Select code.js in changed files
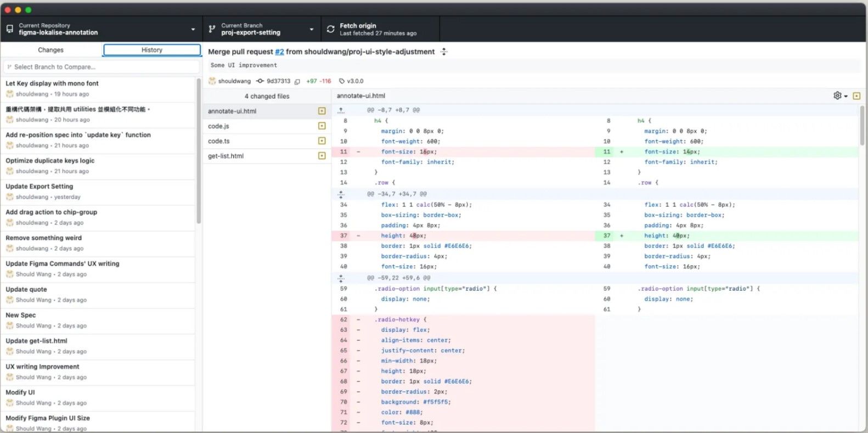 267,126
